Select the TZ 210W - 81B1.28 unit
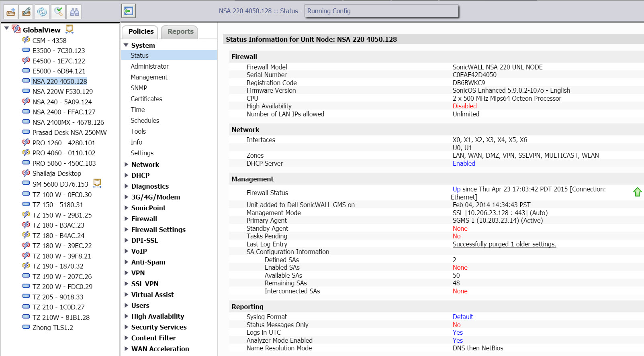The width and height of the screenshot is (644, 356). [x=61, y=317]
